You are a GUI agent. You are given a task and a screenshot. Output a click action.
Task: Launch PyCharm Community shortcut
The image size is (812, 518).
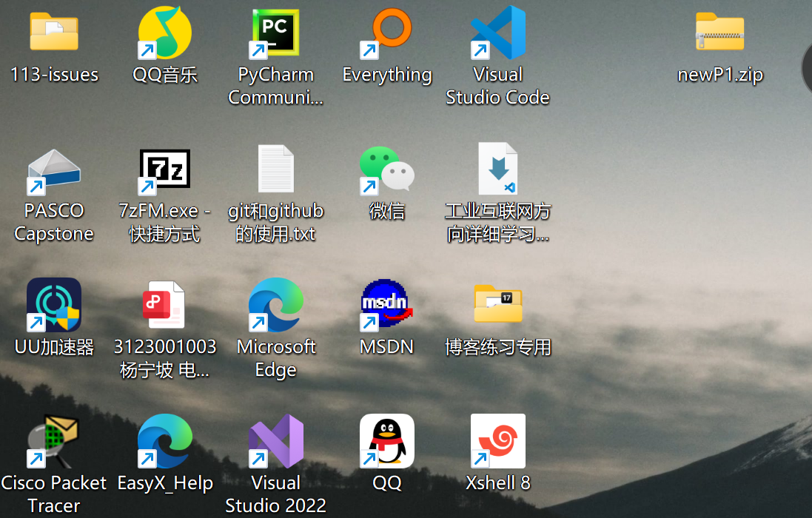[x=275, y=32]
